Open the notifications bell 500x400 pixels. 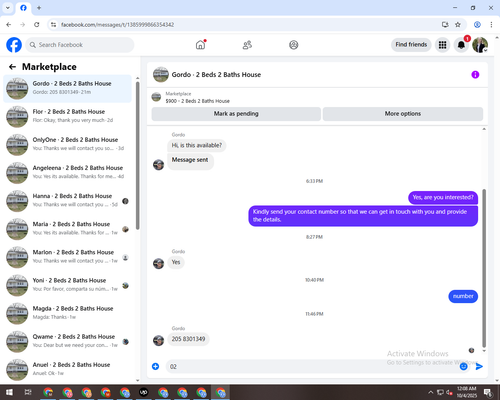(461, 45)
